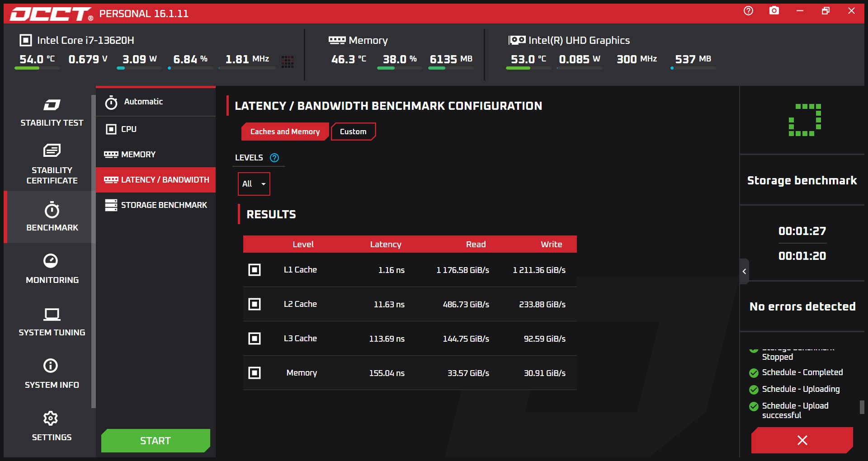The height and width of the screenshot is (461, 868).
Task: Sort results by Write column header
Action: [x=552, y=244]
